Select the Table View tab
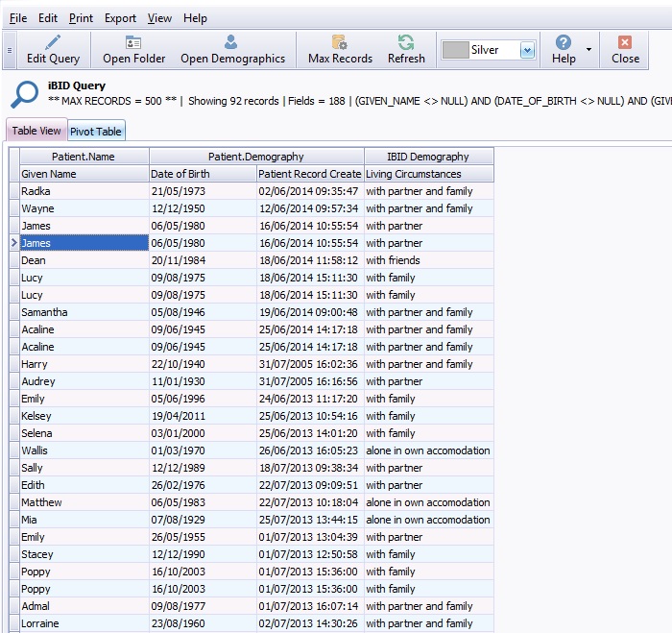Screen dimensions: 672x633 (x=36, y=131)
